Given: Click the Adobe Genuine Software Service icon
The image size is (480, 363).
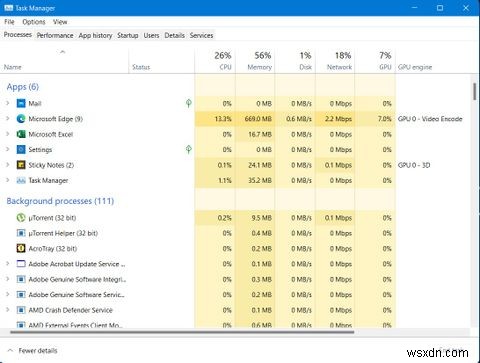Looking at the screenshot, I should (21, 295).
